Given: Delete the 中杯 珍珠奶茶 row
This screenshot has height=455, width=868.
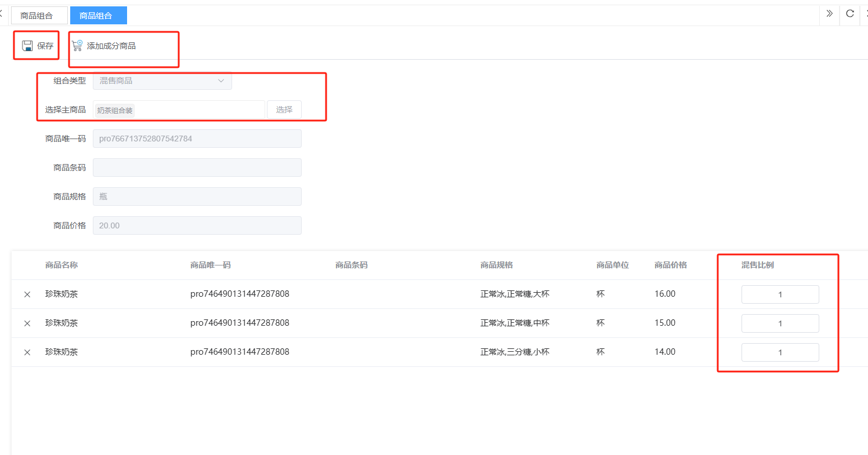Looking at the screenshot, I should click(27, 323).
